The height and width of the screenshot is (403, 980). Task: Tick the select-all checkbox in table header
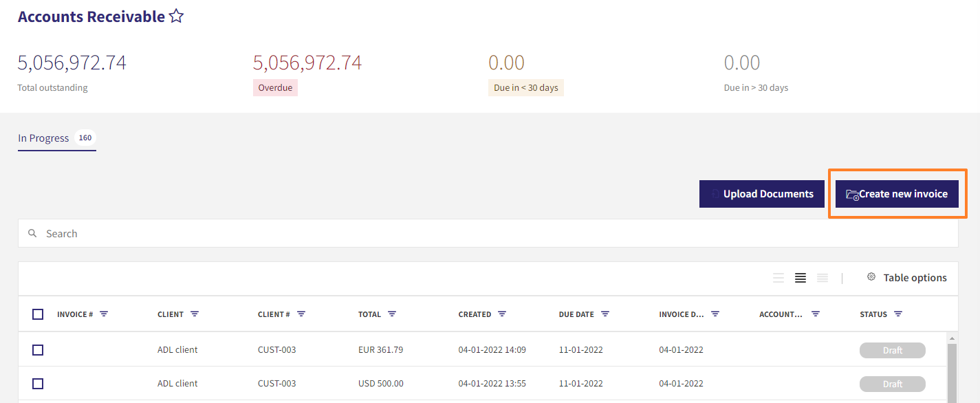pos(38,314)
